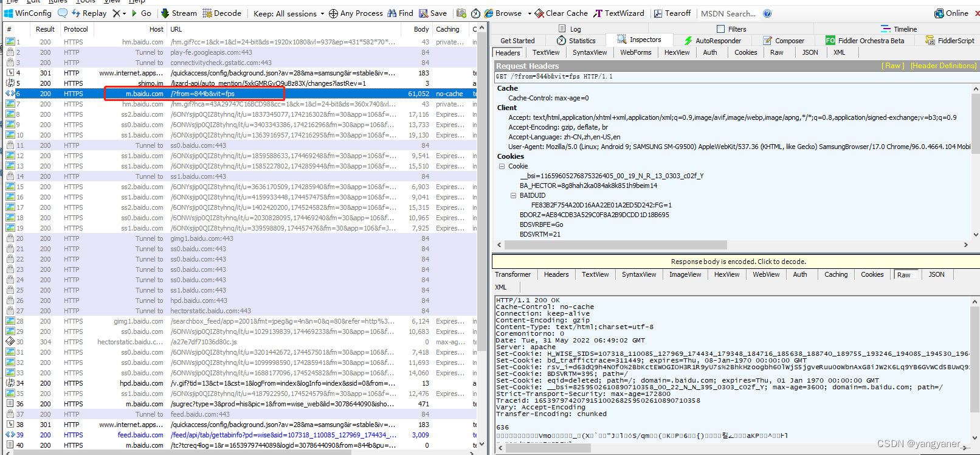This screenshot has width=980, height=455.
Task: Open the Get Started tab
Action: click(518, 41)
